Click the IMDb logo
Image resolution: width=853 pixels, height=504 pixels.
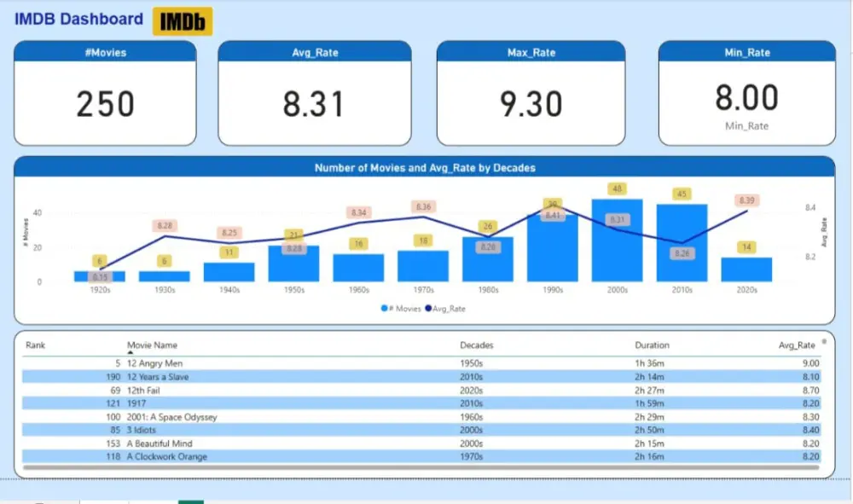point(182,21)
